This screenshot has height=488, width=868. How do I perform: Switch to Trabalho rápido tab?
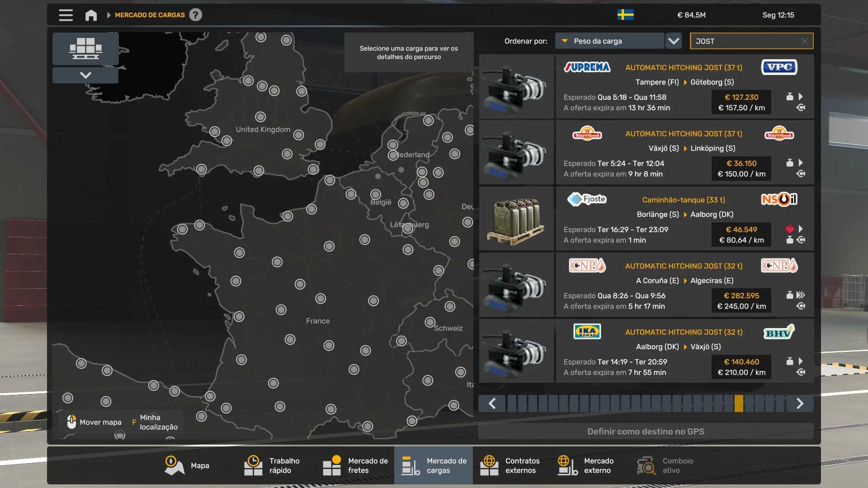272,465
